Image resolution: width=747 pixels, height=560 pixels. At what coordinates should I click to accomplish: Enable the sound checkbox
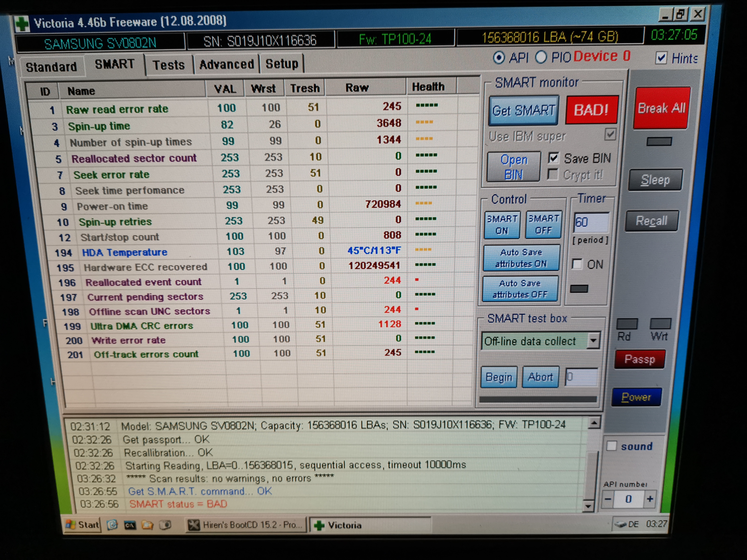612,446
